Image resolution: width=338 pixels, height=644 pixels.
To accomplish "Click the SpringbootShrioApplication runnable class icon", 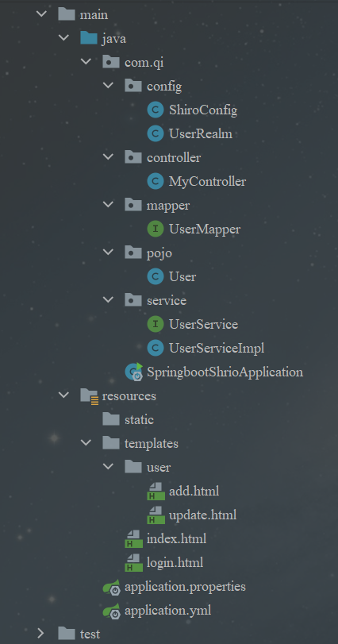I will (x=134, y=372).
